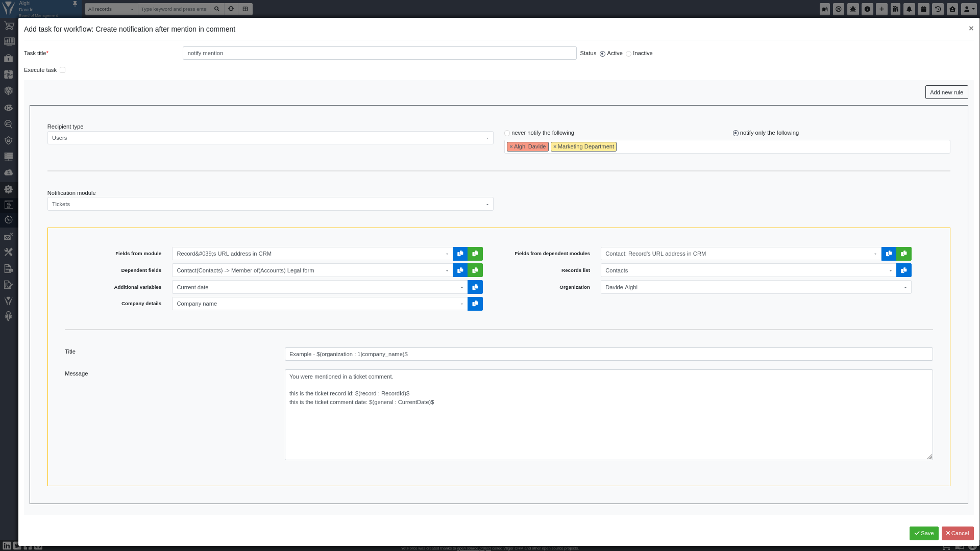Open the books library icon in top toolbar
Screen dimensions: 980x551
pyautogui.click(x=895, y=9)
